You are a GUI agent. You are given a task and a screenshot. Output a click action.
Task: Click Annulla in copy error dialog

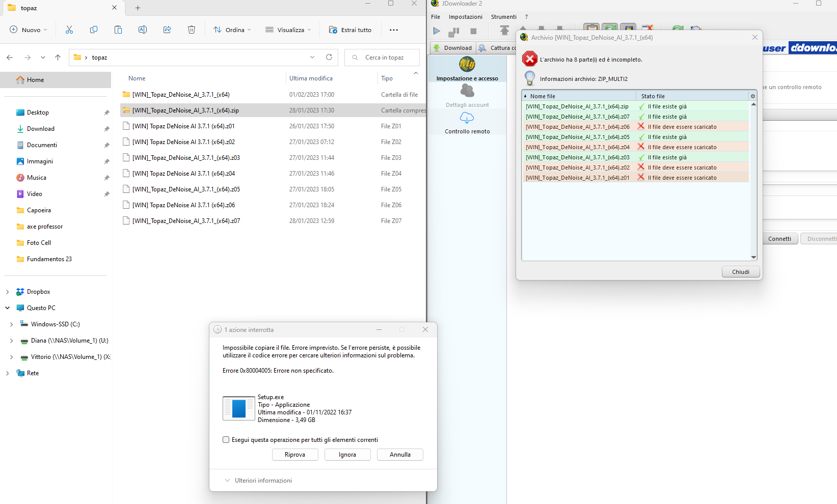[x=400, y=455]
